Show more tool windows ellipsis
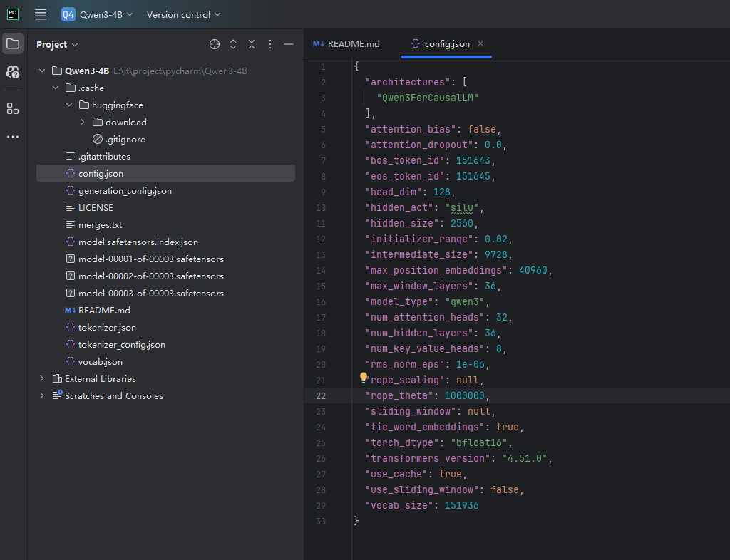Image resolution: width=730 pixels, height=560 pixels. (x=13, y=137)
